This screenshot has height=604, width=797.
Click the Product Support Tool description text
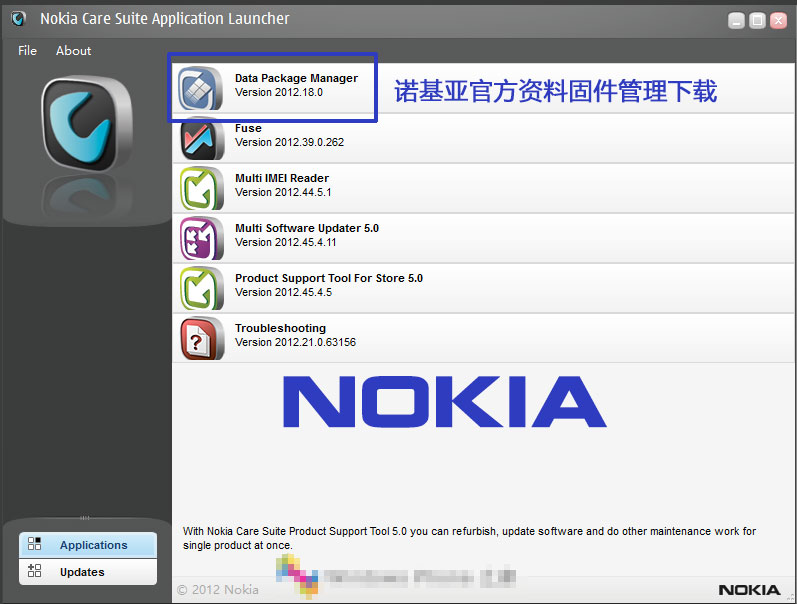pos(469,538)
